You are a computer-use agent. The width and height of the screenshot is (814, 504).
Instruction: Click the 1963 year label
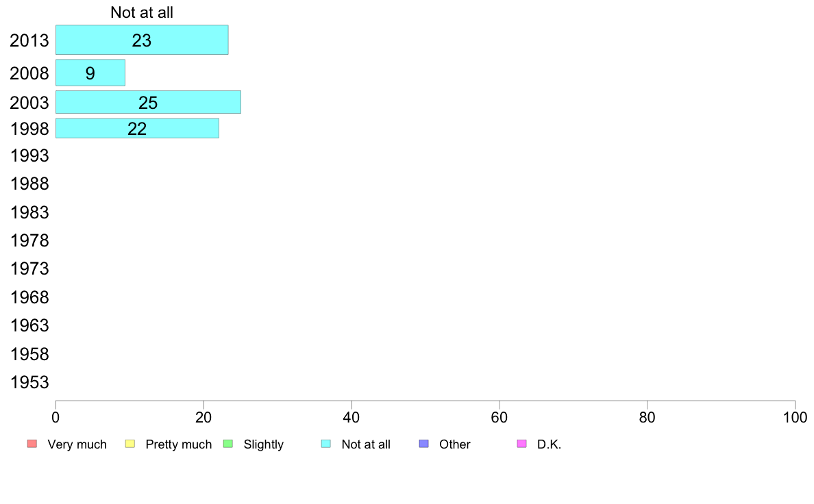29,325
